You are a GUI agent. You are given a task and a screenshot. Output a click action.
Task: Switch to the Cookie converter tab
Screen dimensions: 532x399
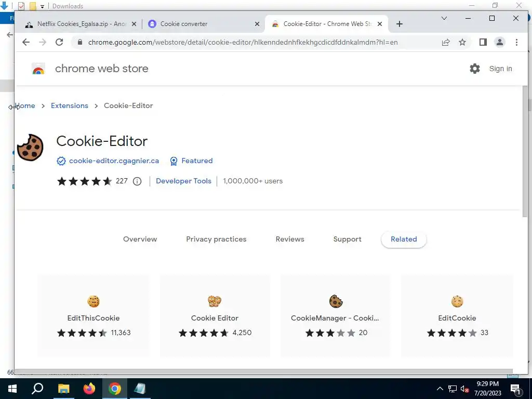click(x=203, y=24)
